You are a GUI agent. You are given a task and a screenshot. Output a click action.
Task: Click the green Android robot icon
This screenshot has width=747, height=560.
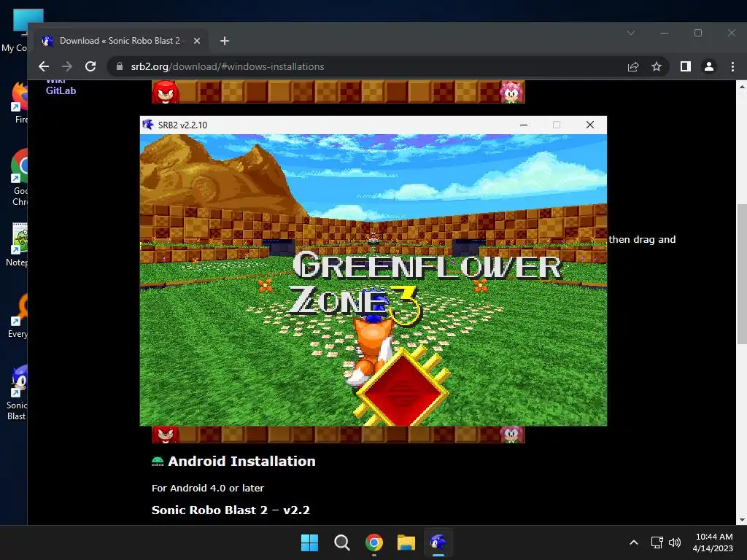coord(158,461)
